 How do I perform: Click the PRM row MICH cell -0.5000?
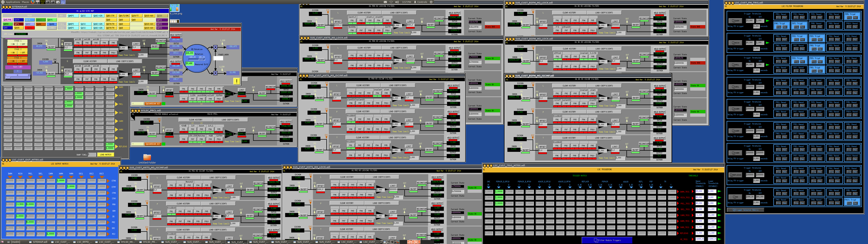(20, 204)
